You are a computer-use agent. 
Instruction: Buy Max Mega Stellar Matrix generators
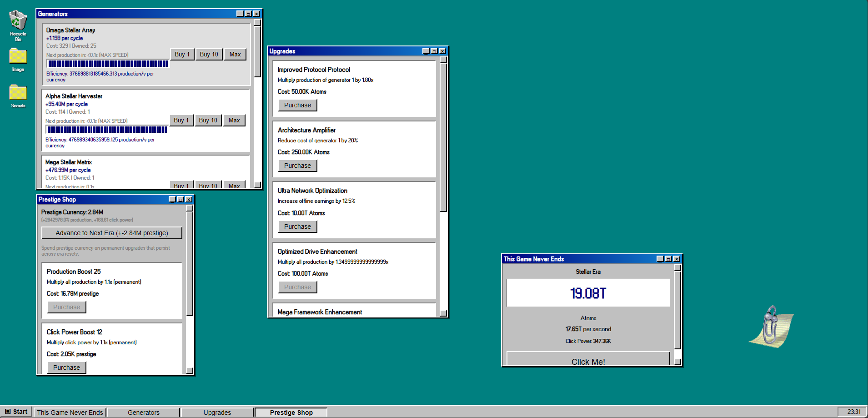pos(234,185)
